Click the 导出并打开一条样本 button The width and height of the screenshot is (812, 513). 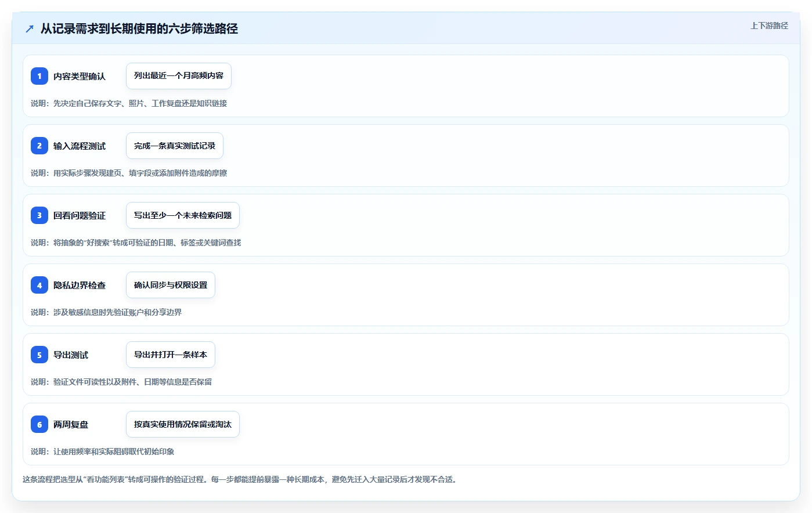point(171,355)
